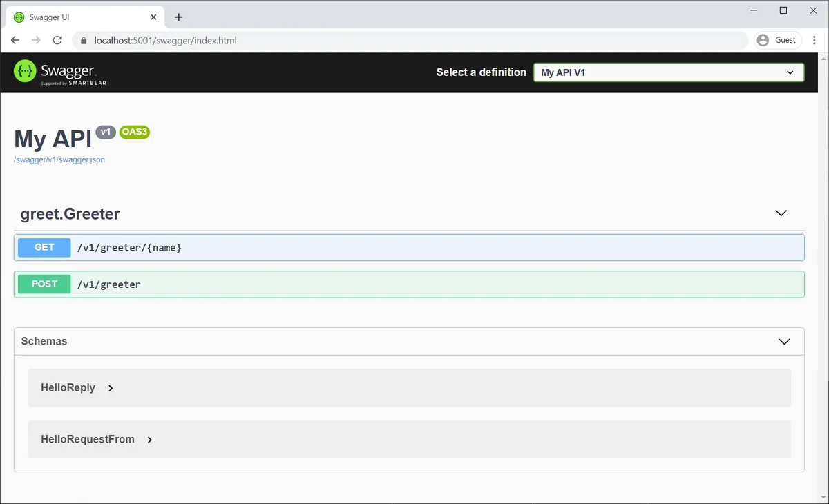Click the POST method badge

tap(44, 284)
